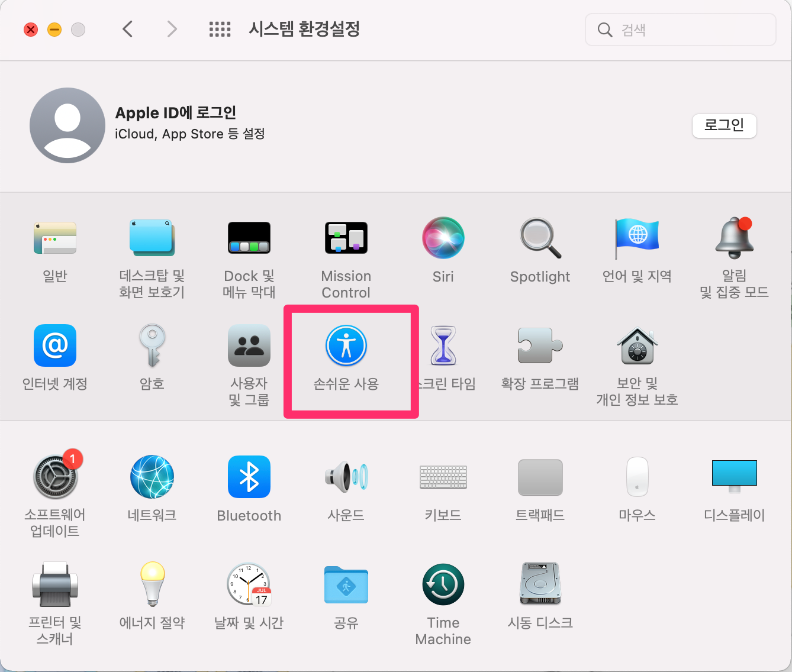This screenshot has height=672, width=792.
Task: Open 소프트웨어 업데이트 with badge
Action: click(55, 477)
